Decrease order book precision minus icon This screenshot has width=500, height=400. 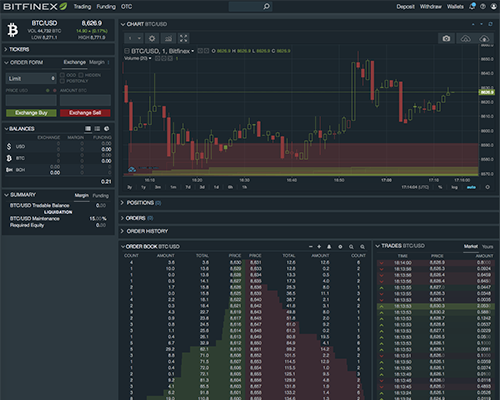point(311,247)
